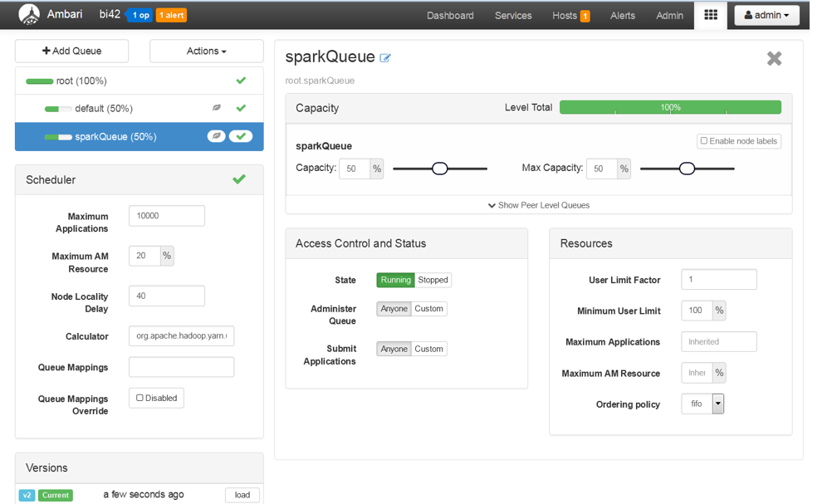Click the Resources Maximum AM Resource field

tap(697, 373)
